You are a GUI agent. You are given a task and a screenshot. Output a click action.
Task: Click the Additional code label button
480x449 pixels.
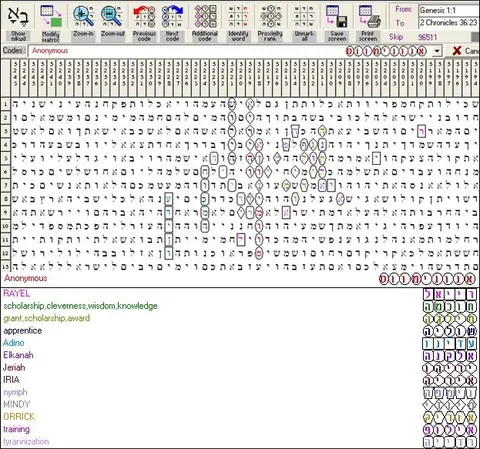tap(205, 36)
